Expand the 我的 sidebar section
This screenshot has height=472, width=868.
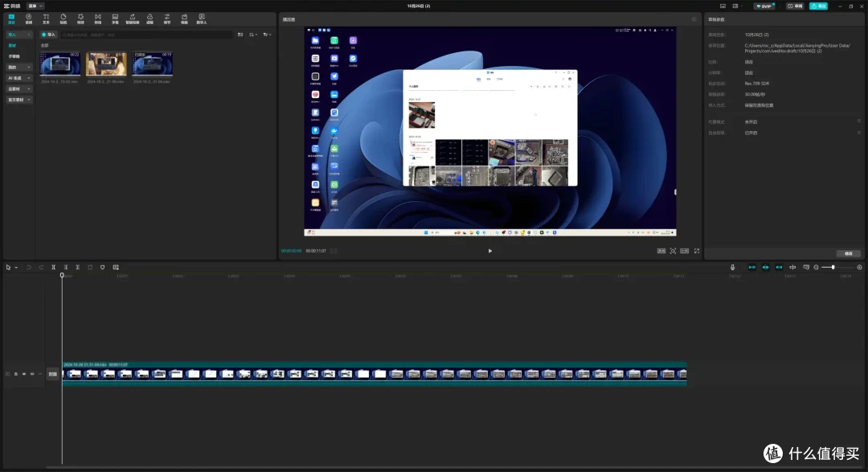[x=18, y=67]
